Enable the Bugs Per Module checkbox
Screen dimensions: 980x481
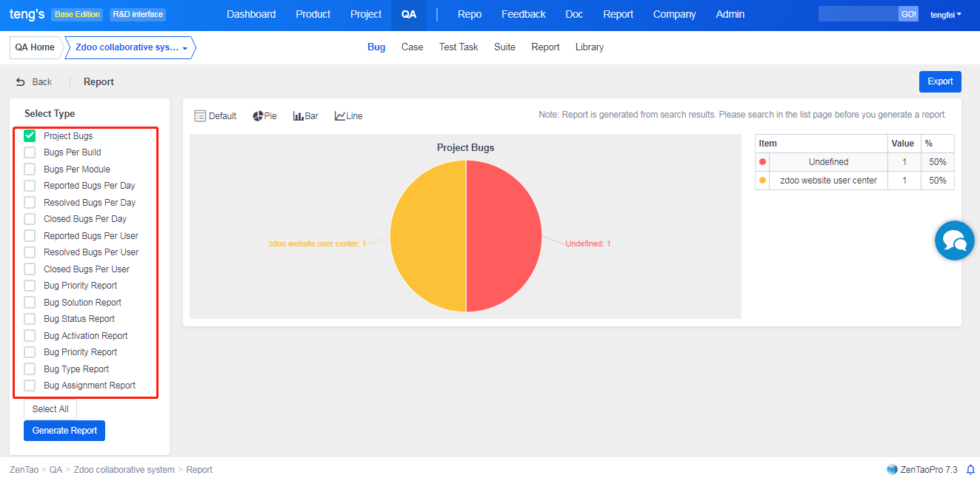pos(30,169)
